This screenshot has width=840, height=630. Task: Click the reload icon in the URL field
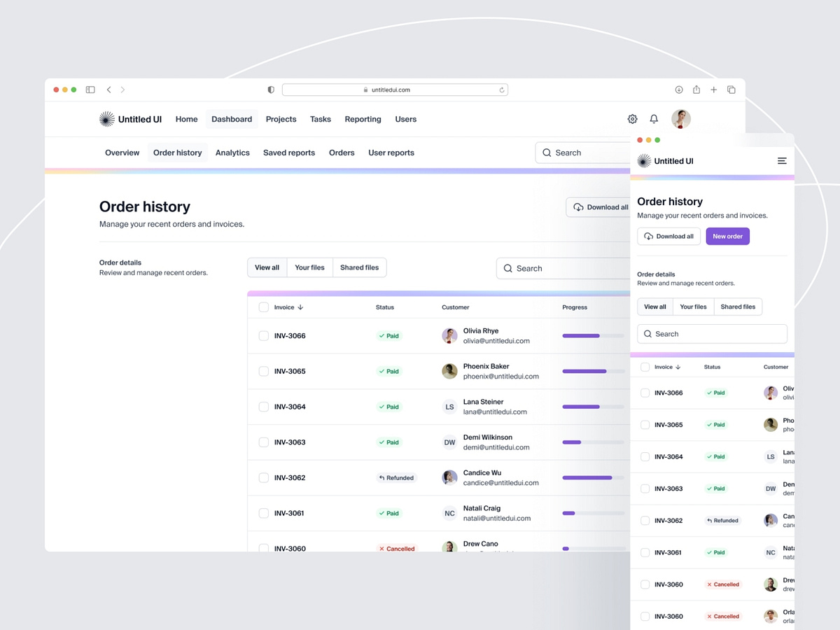[502, 90]
